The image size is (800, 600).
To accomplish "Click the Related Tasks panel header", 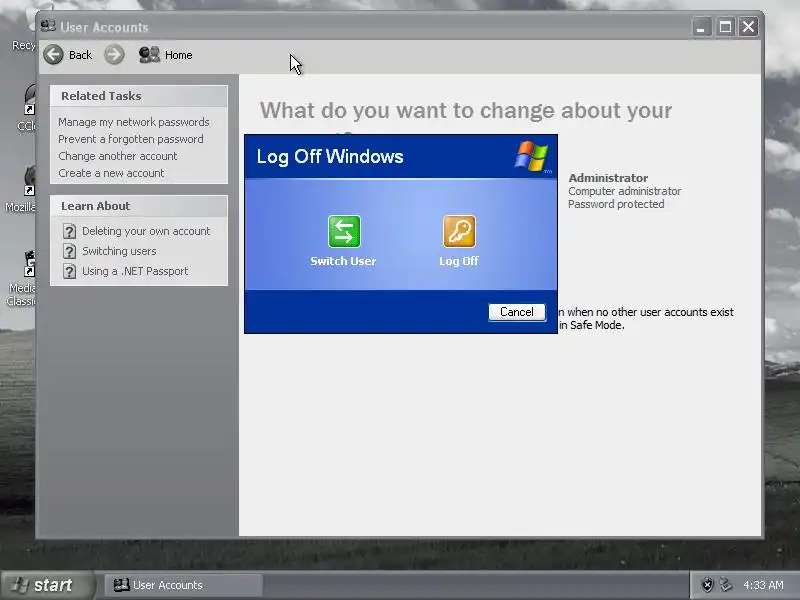I will pyautogui.click(x=139, y=96).
